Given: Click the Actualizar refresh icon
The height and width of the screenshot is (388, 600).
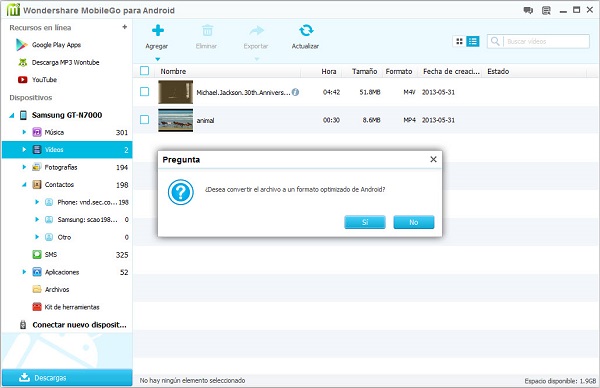Looking at the screenshot, I should pyautogui.click(x=306, y=30).
